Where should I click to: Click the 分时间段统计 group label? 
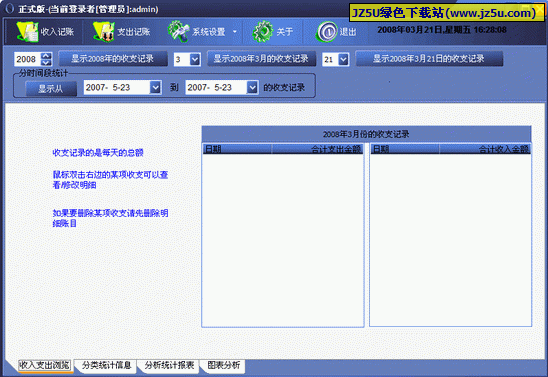tap(43, 73)
